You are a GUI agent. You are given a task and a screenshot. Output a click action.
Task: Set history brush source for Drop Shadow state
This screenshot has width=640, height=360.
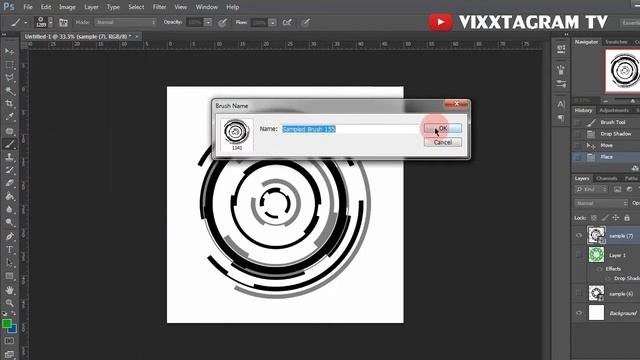coord(578,134)
